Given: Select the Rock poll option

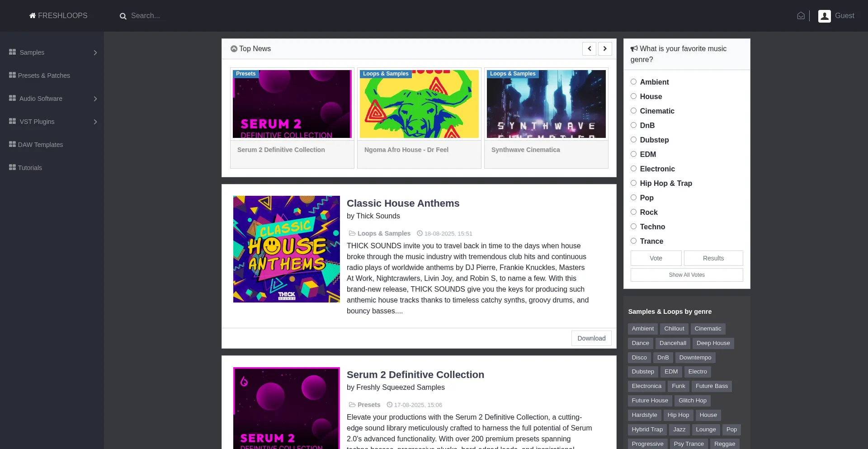Looking at the screenshot, I should coord(633,212).
